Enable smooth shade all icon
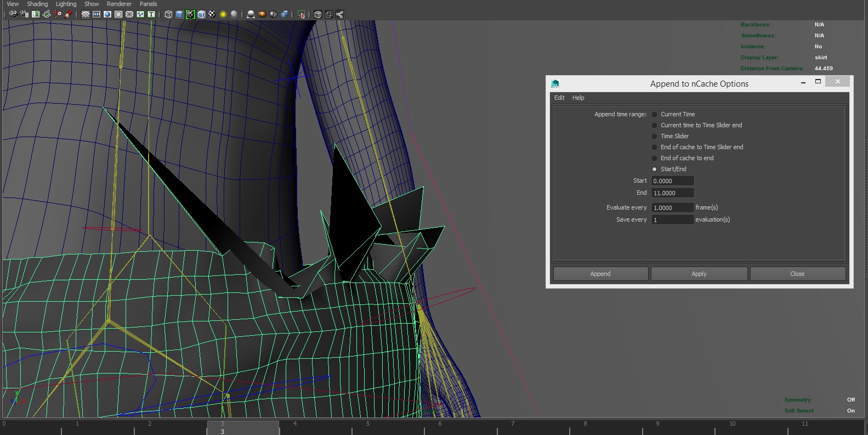 pos(179,14)
